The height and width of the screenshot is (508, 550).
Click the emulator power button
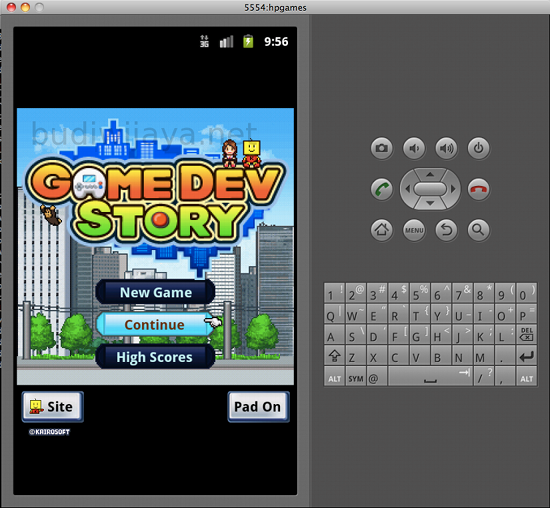point(478,148)
